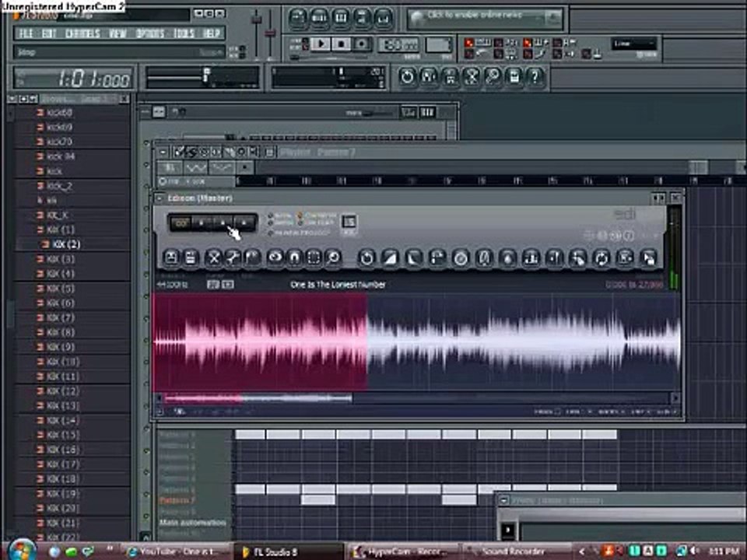The height and width of the screenshot is (560, 747).
Task: Select KIK (21) sample in browser
Action: [x=62, y=523]
